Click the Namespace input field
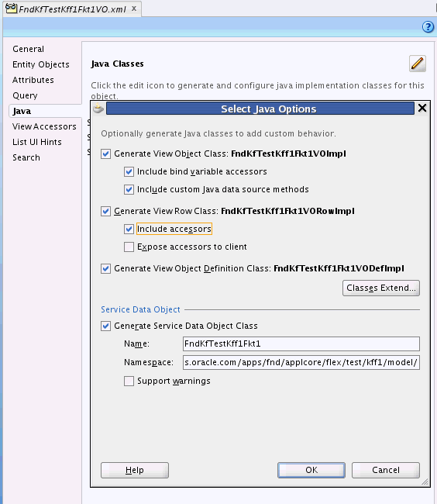 pos(301,362)
